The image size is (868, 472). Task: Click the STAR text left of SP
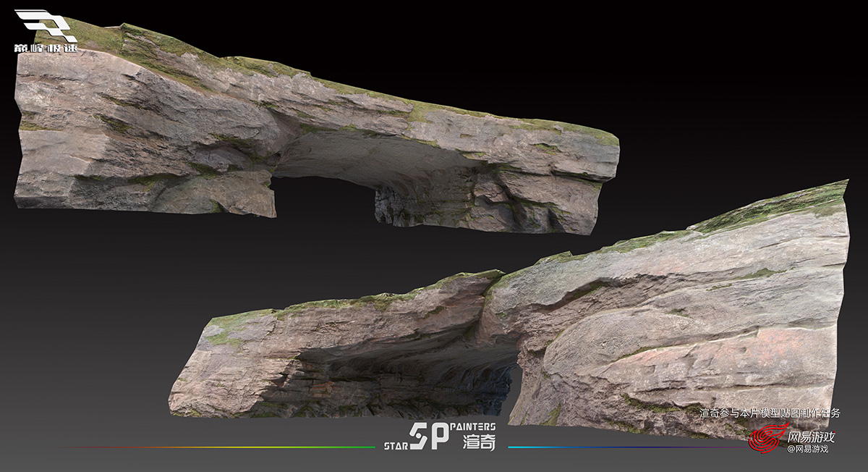pyautogui.click(x=396, y=446)
